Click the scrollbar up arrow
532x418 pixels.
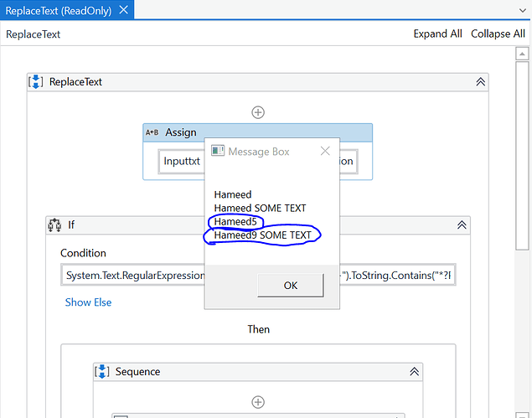tap(520, 54)
